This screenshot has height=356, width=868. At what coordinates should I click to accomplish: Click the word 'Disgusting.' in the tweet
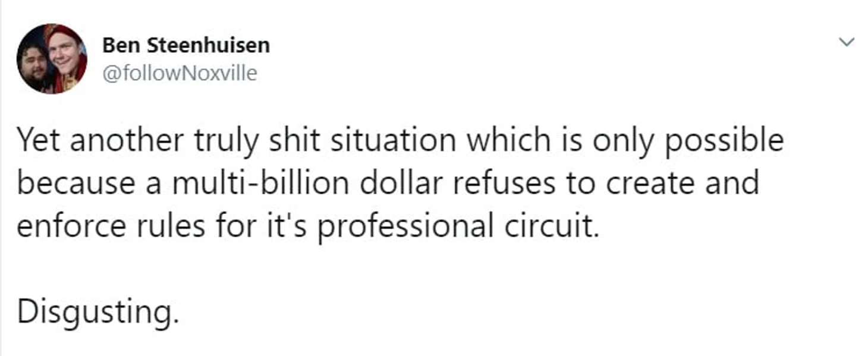point(98,313)
